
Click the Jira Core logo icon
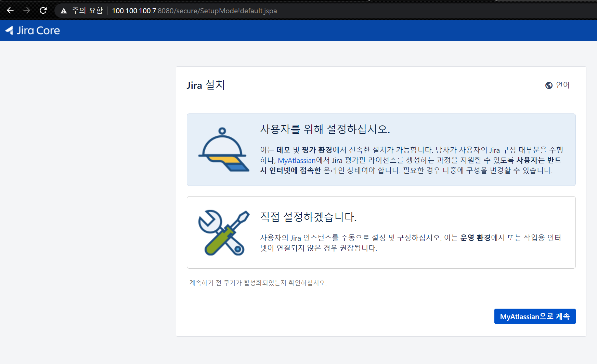[x=9, y=30]
